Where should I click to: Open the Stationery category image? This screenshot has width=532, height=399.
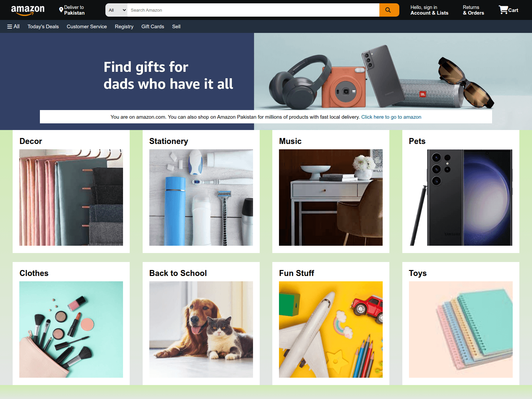[x=201, y=198]
